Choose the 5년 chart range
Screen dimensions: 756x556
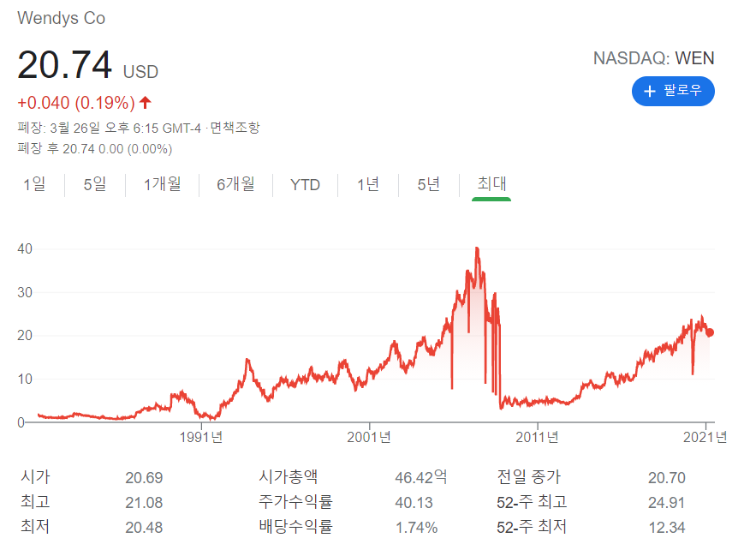click(429, 184)
